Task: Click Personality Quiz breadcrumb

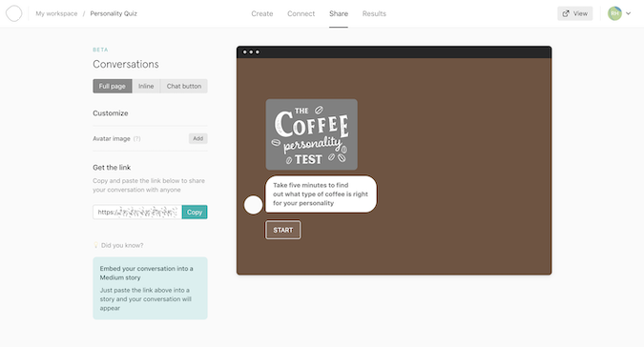Action: [114, 13]
